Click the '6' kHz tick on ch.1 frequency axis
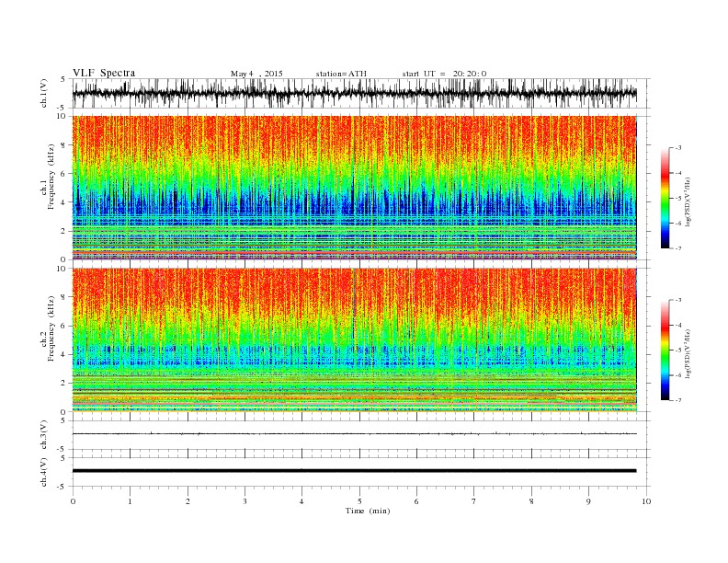728x563 pixels. (64, 174)
